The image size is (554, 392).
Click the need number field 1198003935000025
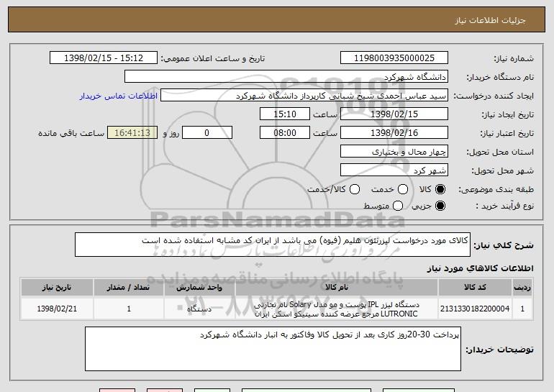click(394, 58)
